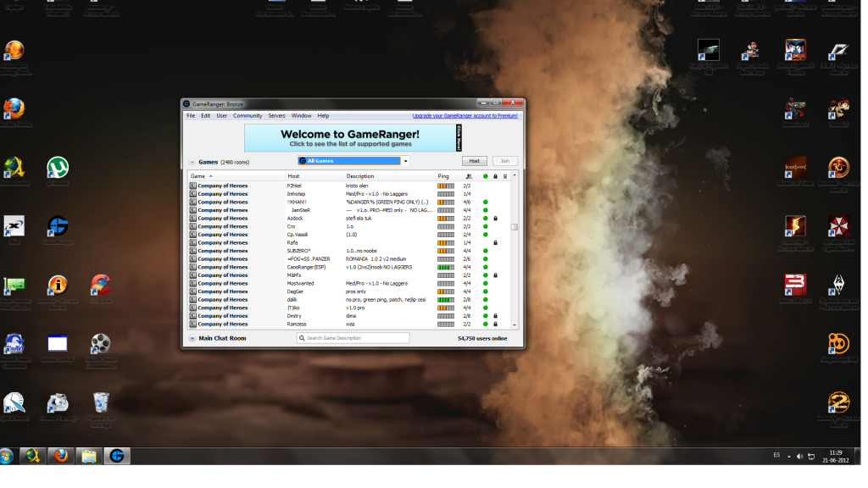Sort the list by Host column header
Image resolution: width=868 pixels, height=488 pixels.
(x=314, y=176)
